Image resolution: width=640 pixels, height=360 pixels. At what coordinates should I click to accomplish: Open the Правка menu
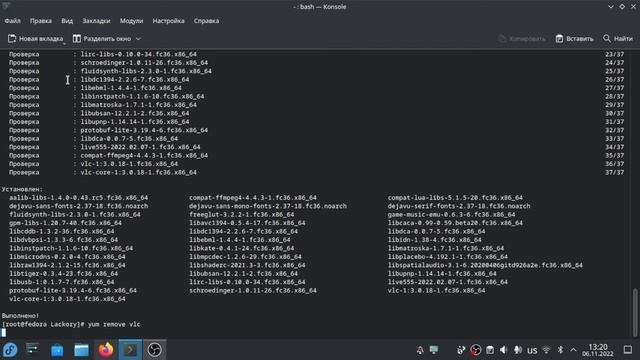pos(41,21)
